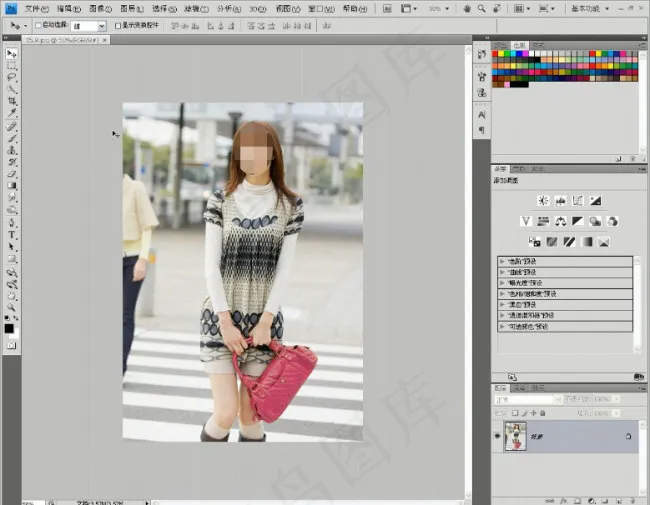650x505 pixels.
Task: Open the 文件 (File) menu
Action: coord(36,9)
